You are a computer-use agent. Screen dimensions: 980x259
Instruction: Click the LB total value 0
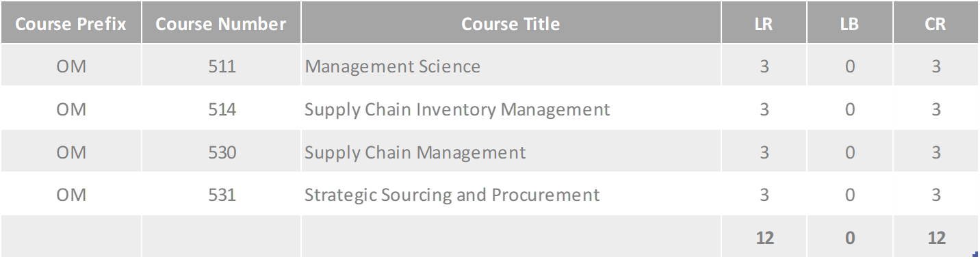[850, 238]
